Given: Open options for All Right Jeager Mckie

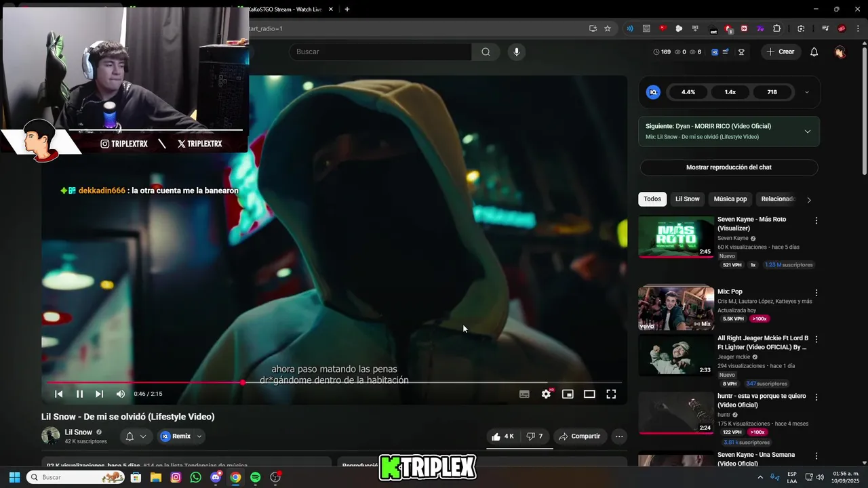Looking at the screenshot, I should [816, 339].
